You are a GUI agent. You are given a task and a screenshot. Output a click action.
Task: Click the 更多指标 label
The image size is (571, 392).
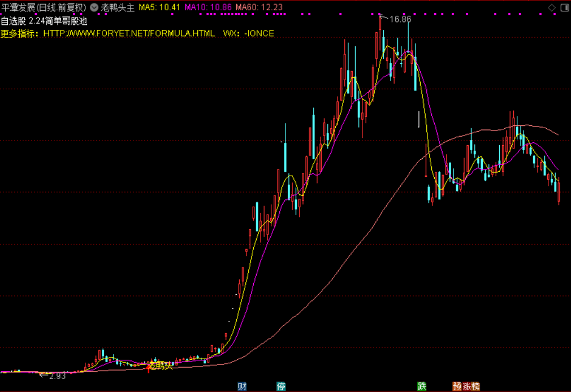tap(19, 33)
